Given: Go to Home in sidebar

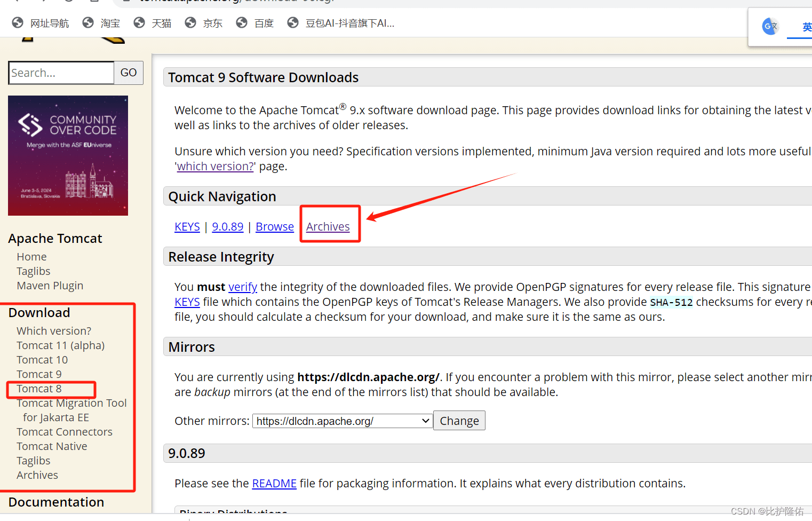Looking at the screenshot, I should (32, 257).
